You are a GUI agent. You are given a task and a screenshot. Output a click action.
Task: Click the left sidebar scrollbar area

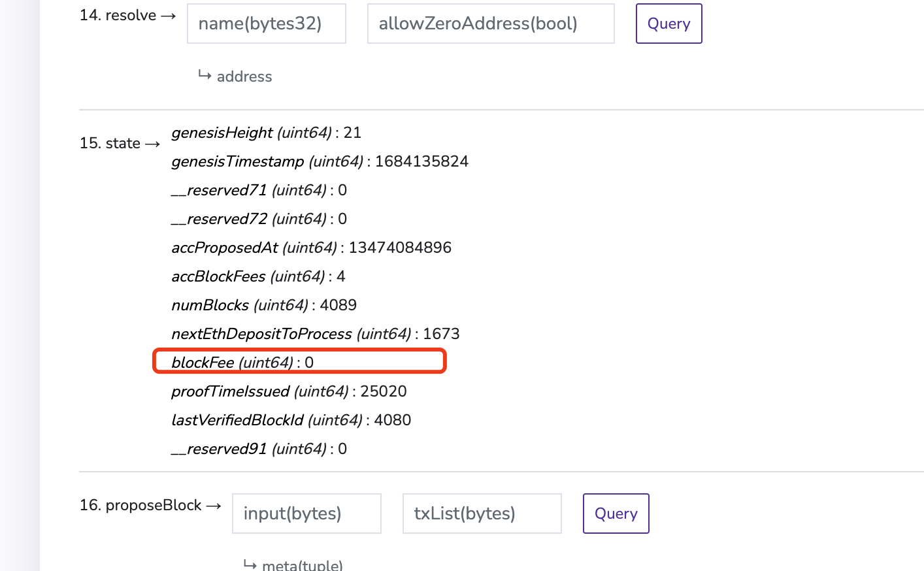coord(20,285)
